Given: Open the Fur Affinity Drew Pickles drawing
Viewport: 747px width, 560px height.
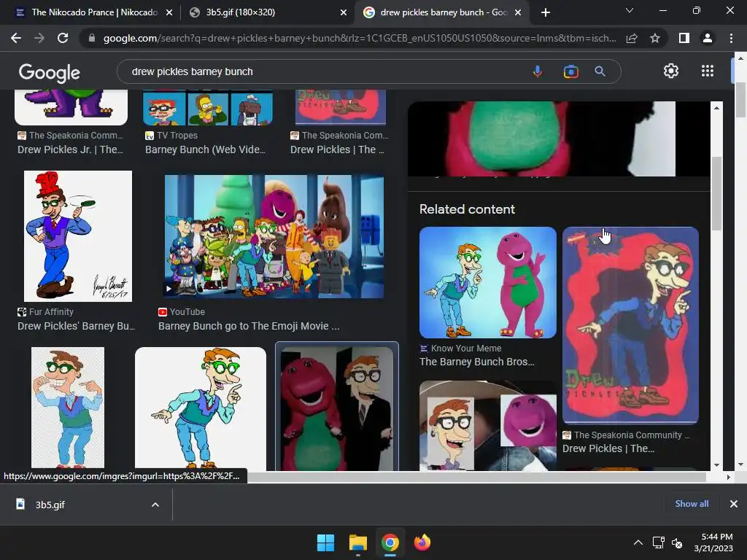Looking at the screenshot, I should coord(78,236).
